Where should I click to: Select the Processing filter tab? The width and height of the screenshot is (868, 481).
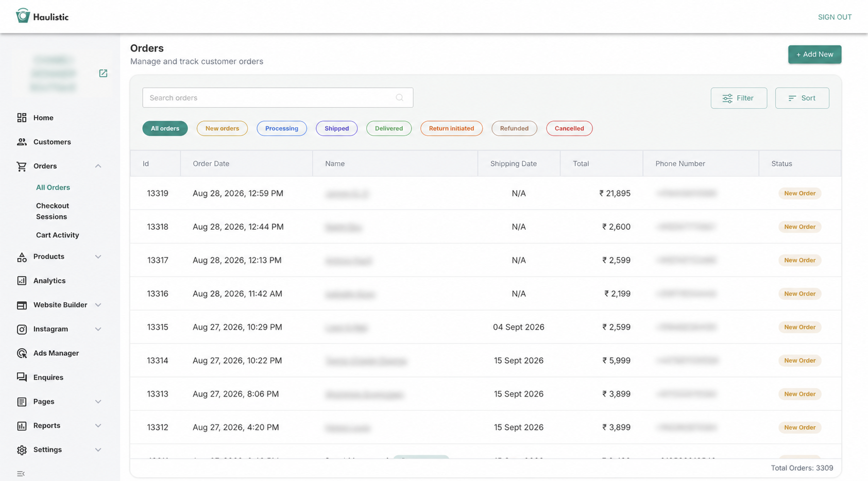[x=282, y=128]
